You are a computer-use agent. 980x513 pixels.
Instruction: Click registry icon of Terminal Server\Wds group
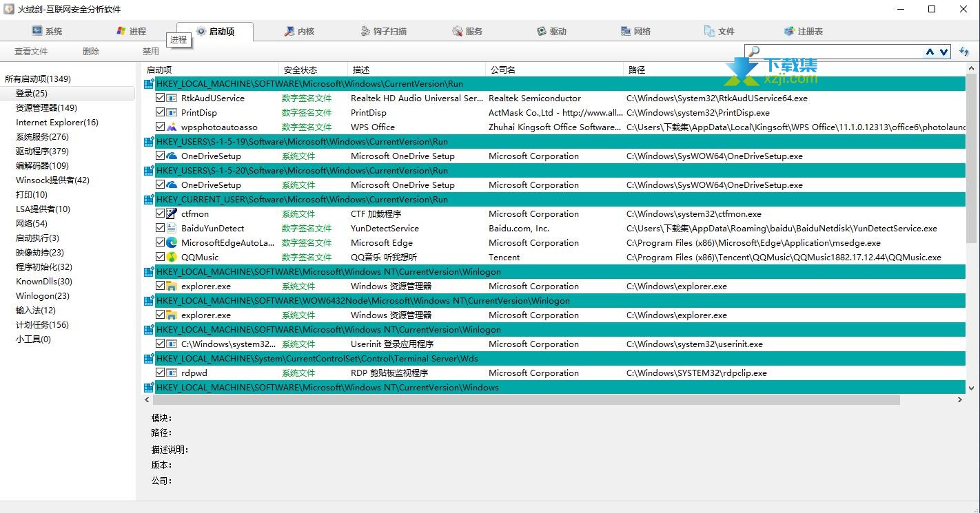point(149,358)
